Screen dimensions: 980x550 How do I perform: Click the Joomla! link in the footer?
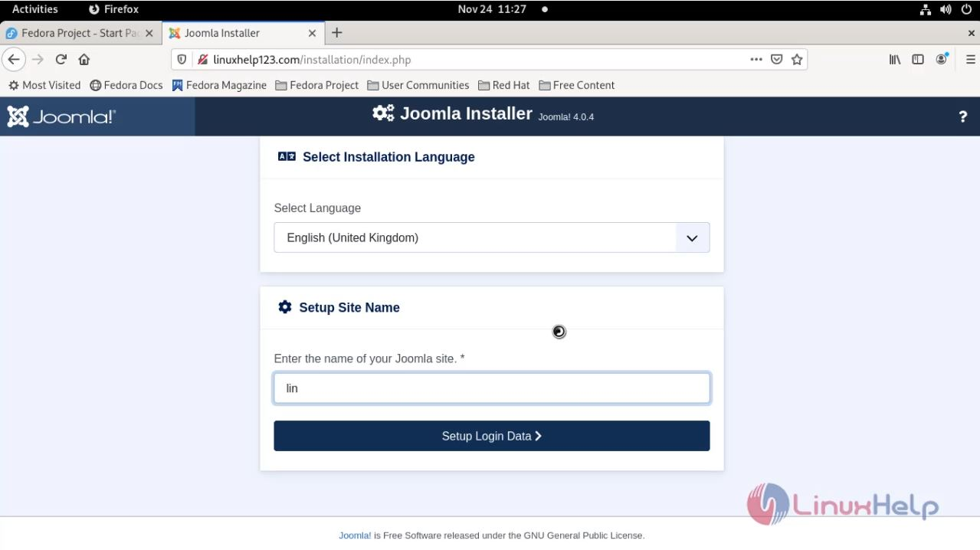(x=355, y=535)
